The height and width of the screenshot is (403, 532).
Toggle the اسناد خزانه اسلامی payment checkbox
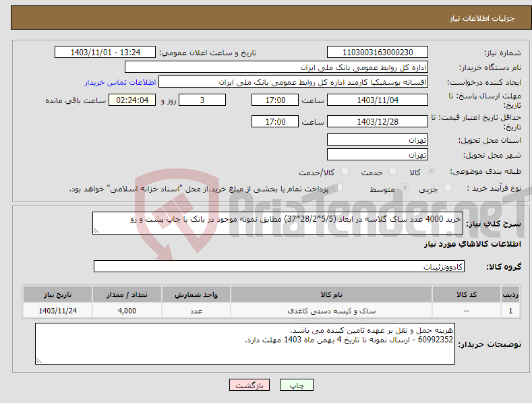[338, 187]
